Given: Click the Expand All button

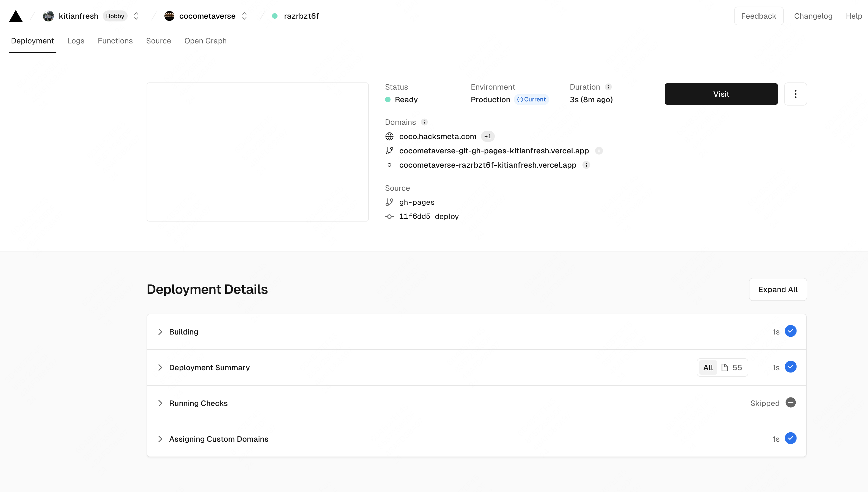Looking at the screenshot, I should click(x=778, y=289).
